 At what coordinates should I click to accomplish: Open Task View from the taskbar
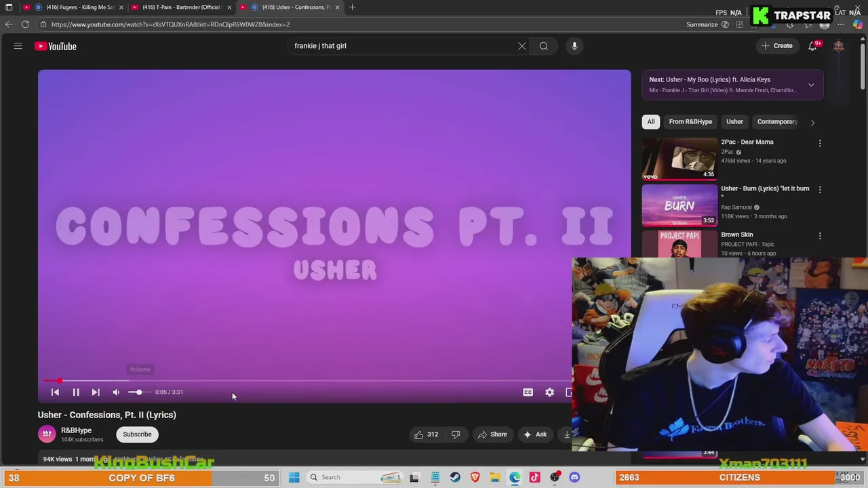click(x=414, y=478)
